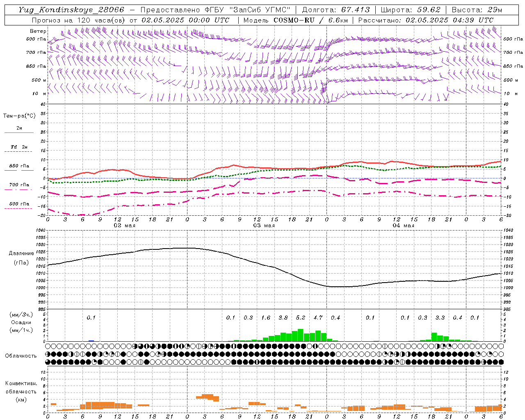Viewport: 525px width, 420px height.
Task: Click the Осадки precipitation label
Action: [x=21, y=322]
